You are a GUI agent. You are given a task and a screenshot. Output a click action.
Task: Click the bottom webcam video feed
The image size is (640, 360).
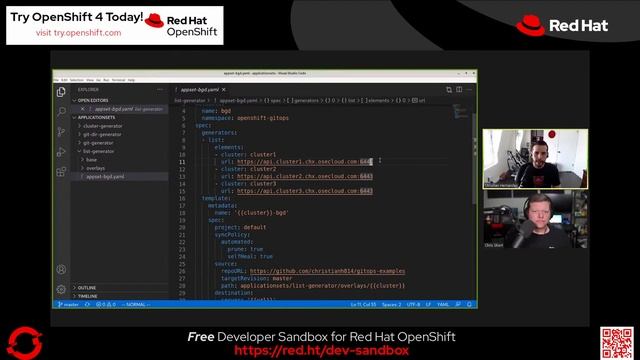point(536,219)
